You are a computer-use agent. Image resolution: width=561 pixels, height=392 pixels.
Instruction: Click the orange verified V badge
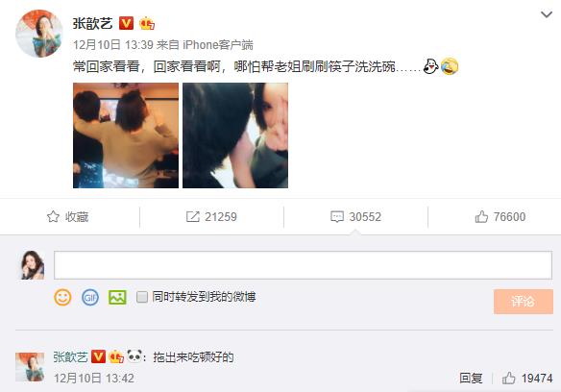126,23
